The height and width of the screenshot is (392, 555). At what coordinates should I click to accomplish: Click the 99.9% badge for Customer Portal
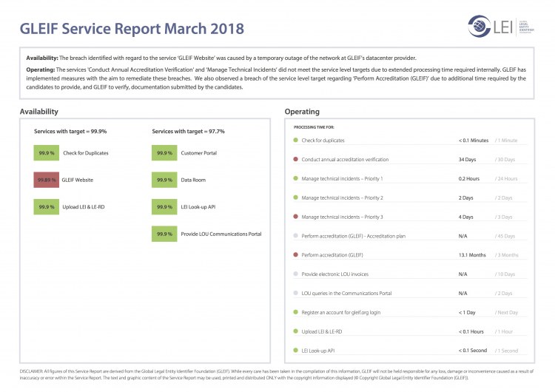coord(164,152)
